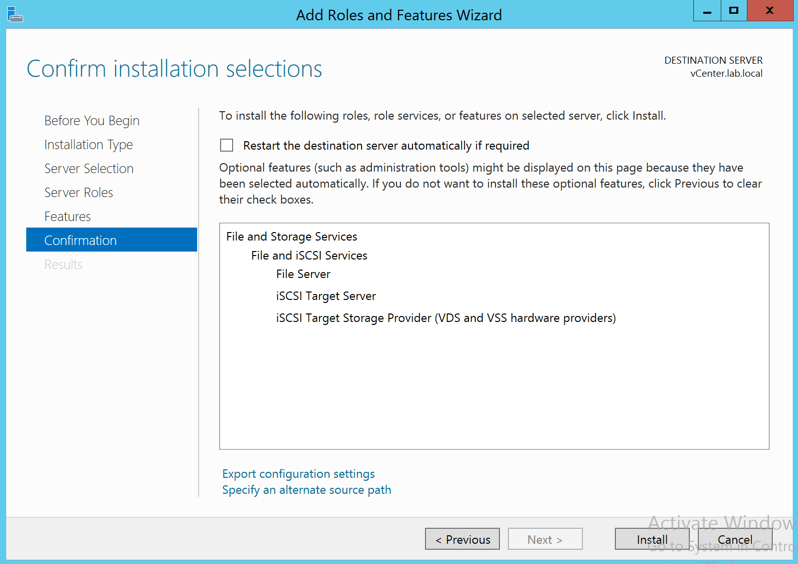Click Export configuration settings link

298,473
